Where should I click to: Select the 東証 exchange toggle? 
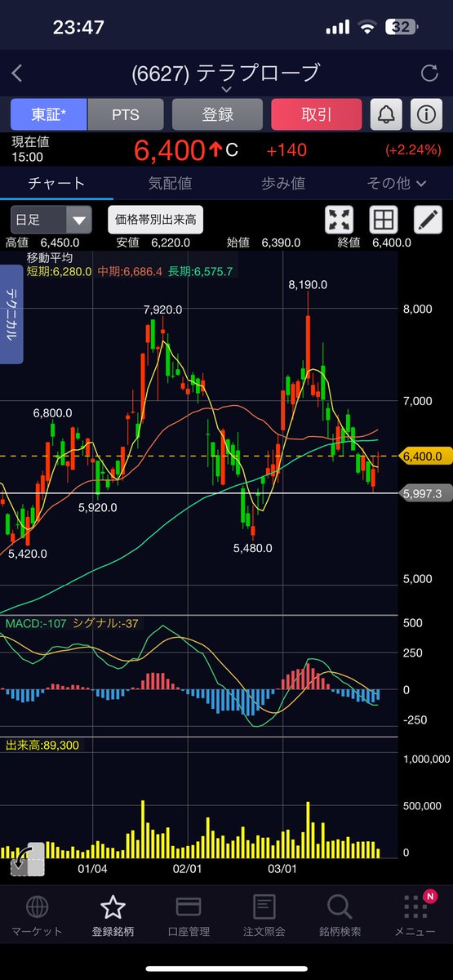click(x=49, y=114)
